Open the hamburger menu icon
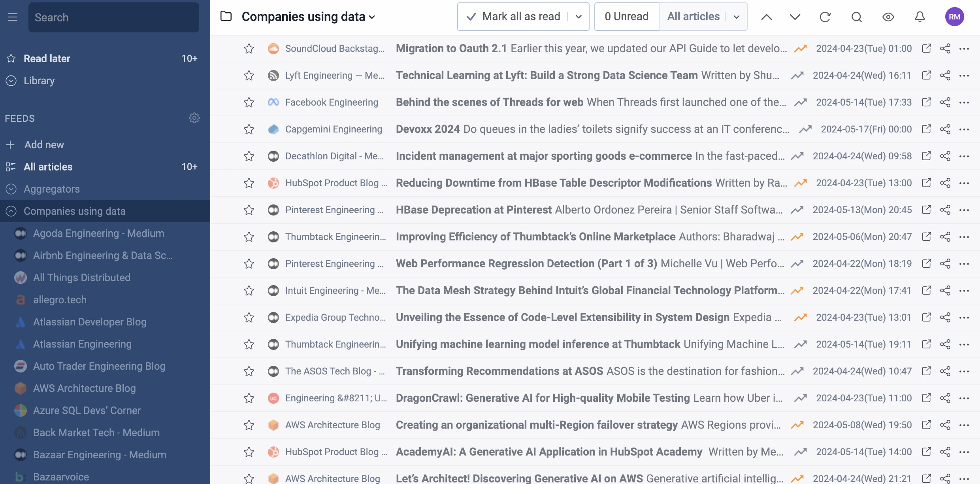The image size is (980, 484). click(x=13, y=17)
